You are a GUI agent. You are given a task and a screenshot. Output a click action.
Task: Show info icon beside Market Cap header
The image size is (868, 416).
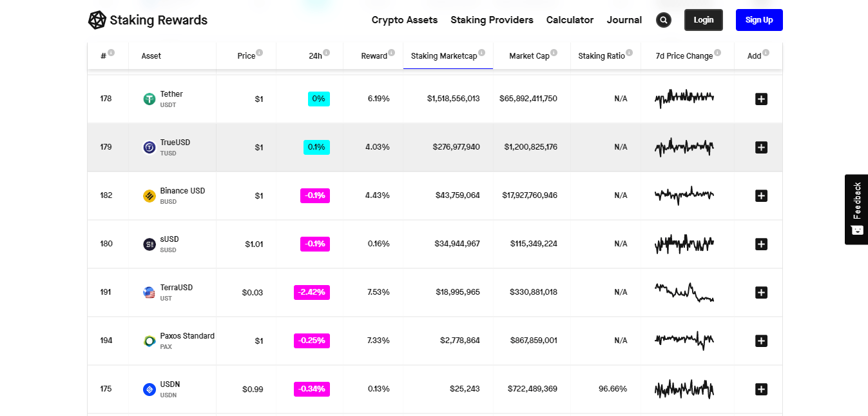(x=554, y=53)
